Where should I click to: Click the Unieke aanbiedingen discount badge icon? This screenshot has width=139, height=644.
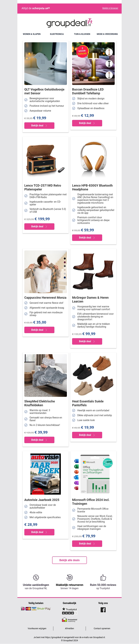[36, 578]
